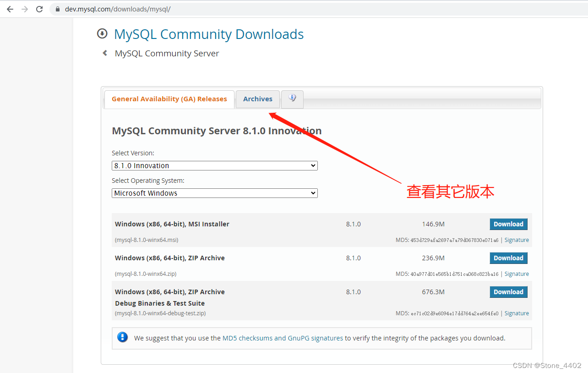
Task: Click the padlock icon in address bar
Action: pos(57,9)
